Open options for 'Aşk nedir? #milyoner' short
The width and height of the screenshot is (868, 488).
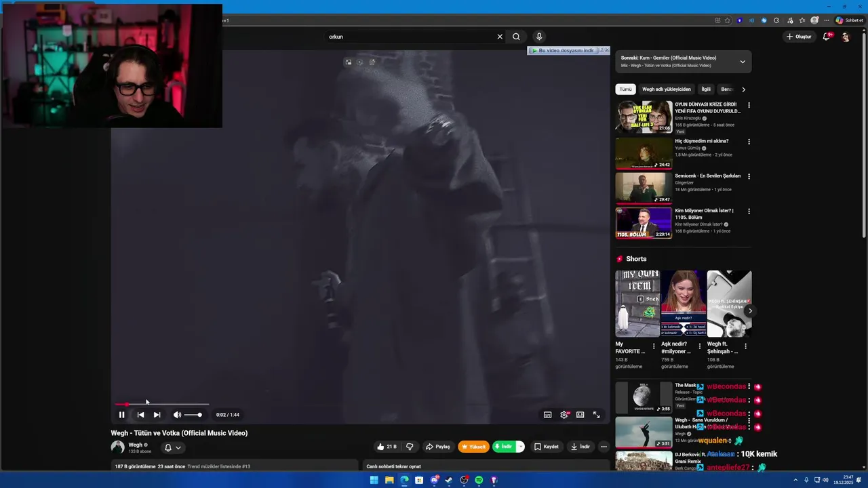click(x=700, y=346)
